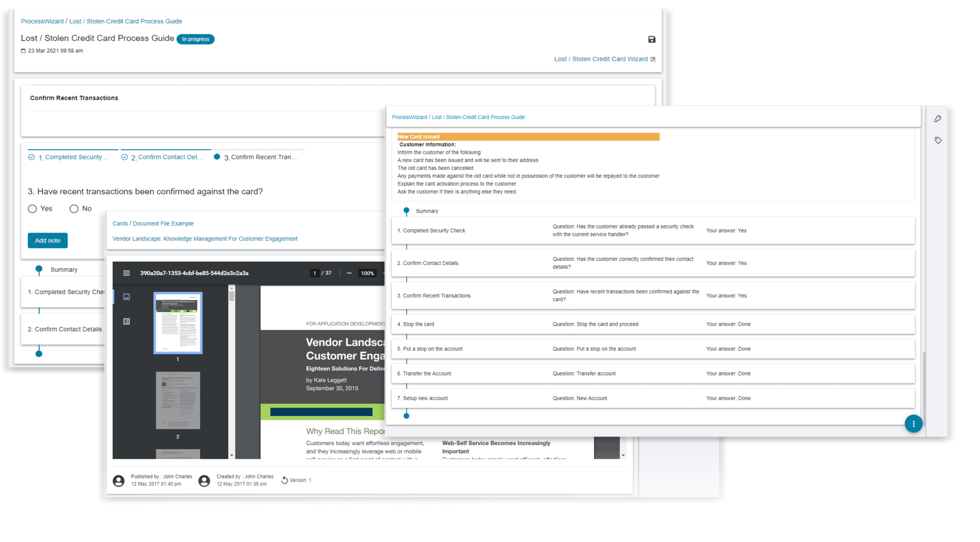Image resolution: width=980 pixels, height=542 pixels.
Task: Select PDF page 1 thumbnail
Action: 178,323
